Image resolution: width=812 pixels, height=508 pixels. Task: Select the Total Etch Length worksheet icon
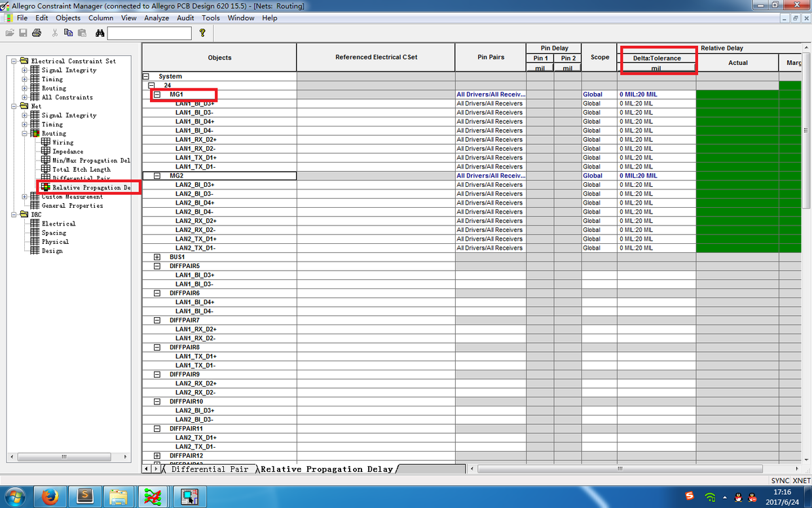click(x=46, y=169)
